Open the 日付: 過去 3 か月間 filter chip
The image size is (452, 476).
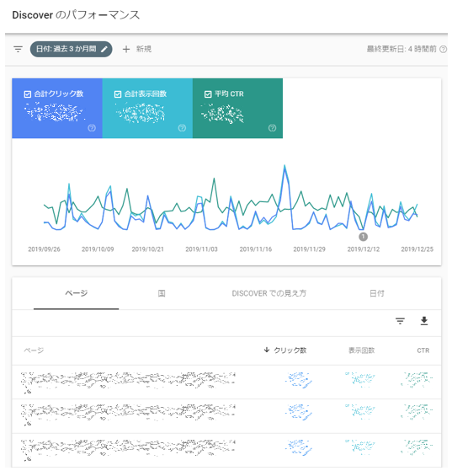tap(72, 49)
